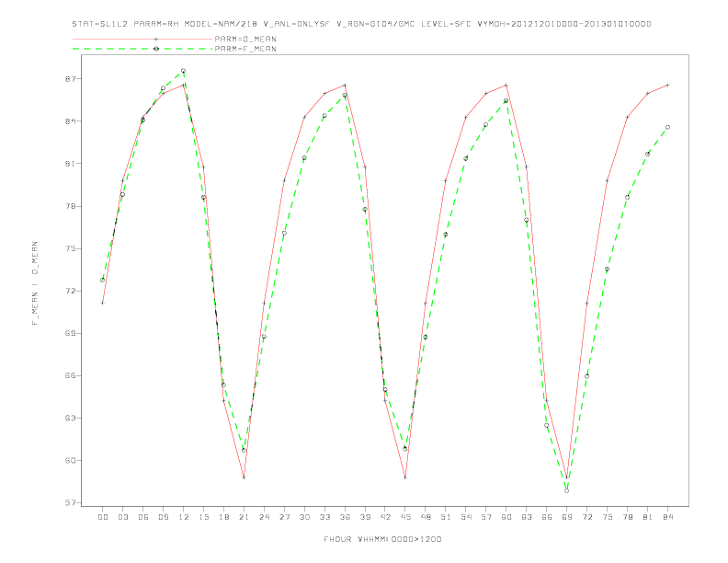Click the y-axis tick label 72
The width and height of the screenshot is (728, 563).
70,291
